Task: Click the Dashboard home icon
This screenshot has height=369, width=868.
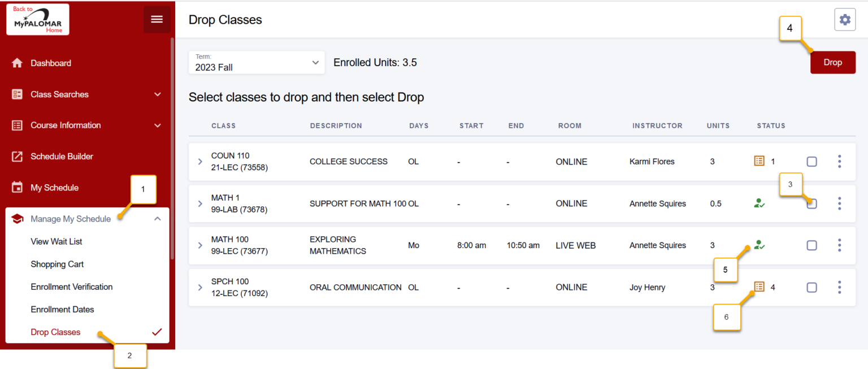Action: (x=17, y=63)
